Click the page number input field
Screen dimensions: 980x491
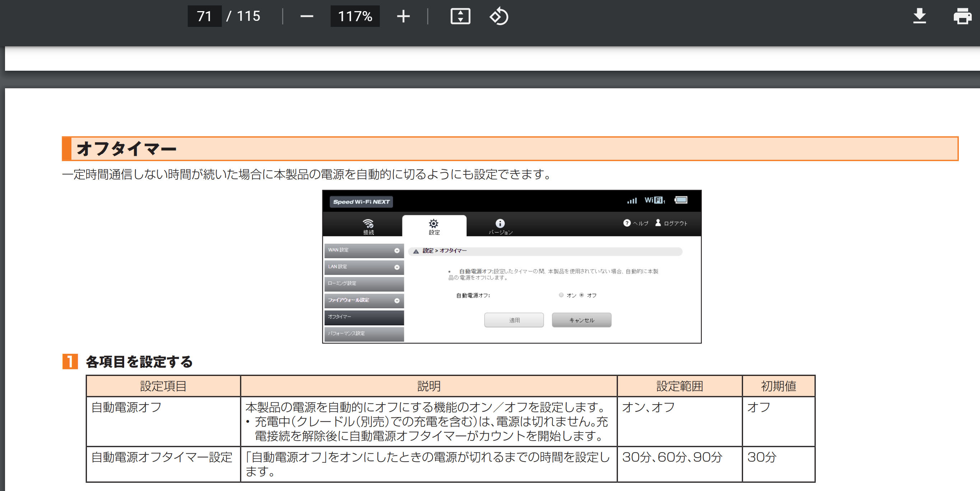click(x=204, y=17)
